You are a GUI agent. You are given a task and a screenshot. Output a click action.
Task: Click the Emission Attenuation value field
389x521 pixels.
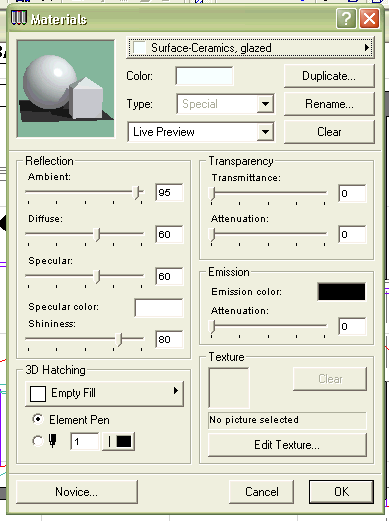[x=352, y=326]
